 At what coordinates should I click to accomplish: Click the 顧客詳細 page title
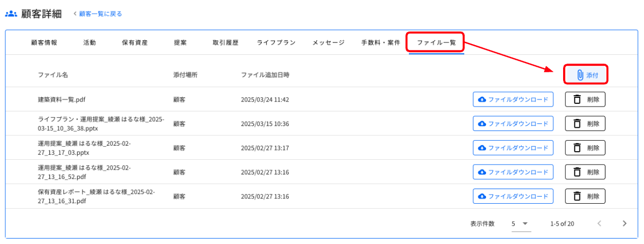[x=41, y=14]
